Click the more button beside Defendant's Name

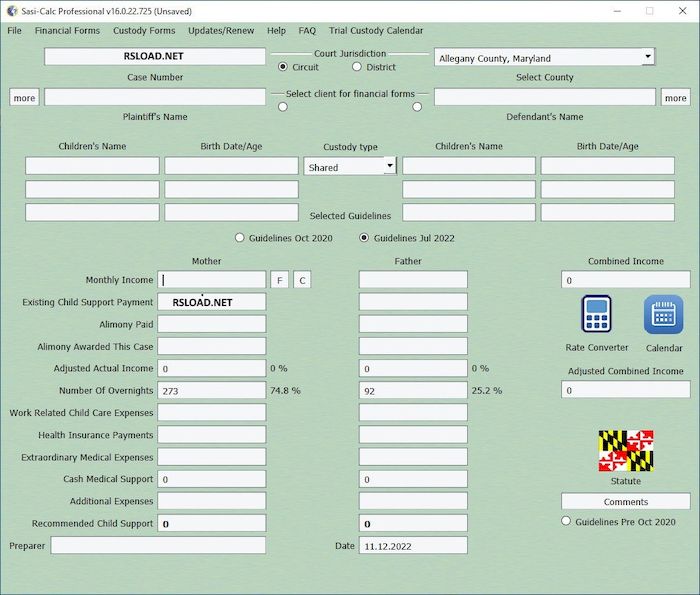pyautogui.click(x=675, y=97)
